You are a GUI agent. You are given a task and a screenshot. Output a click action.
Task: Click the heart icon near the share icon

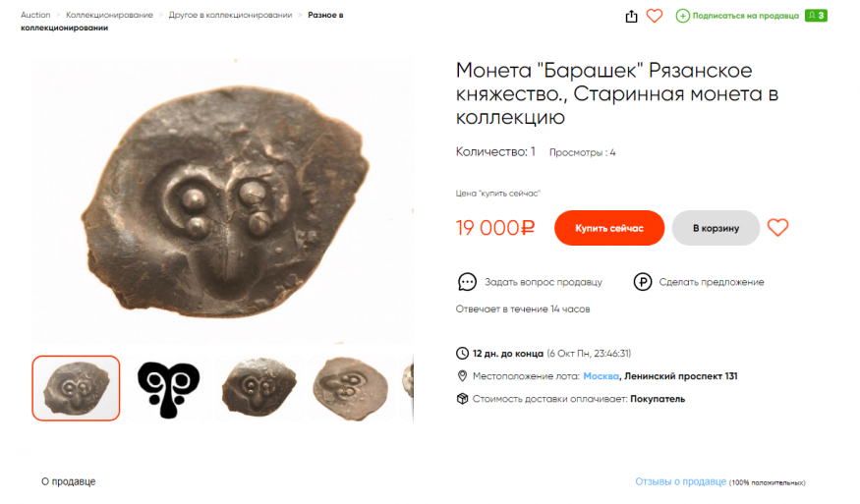(x=655, y=16)
